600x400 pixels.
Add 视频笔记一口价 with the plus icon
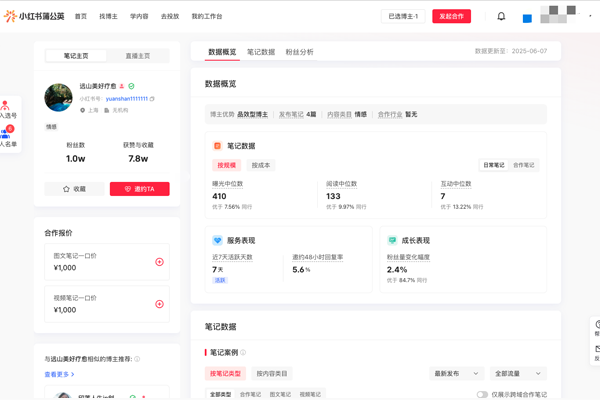(159, 304)
